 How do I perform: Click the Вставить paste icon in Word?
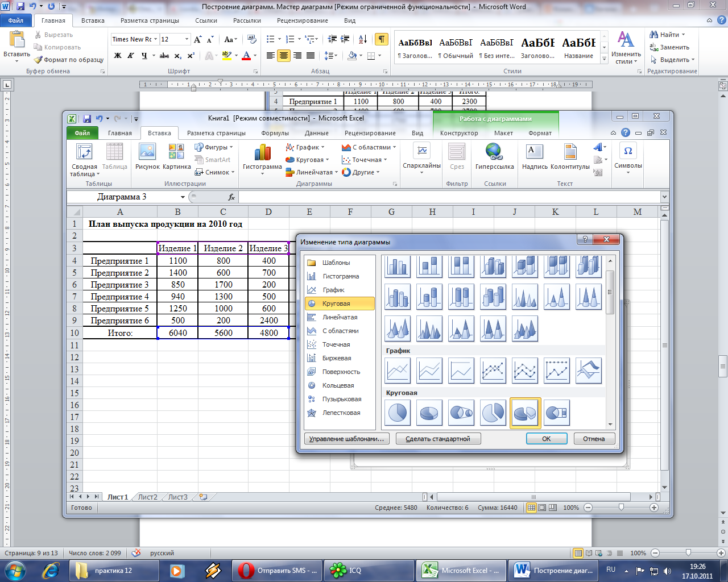[16, 41]
